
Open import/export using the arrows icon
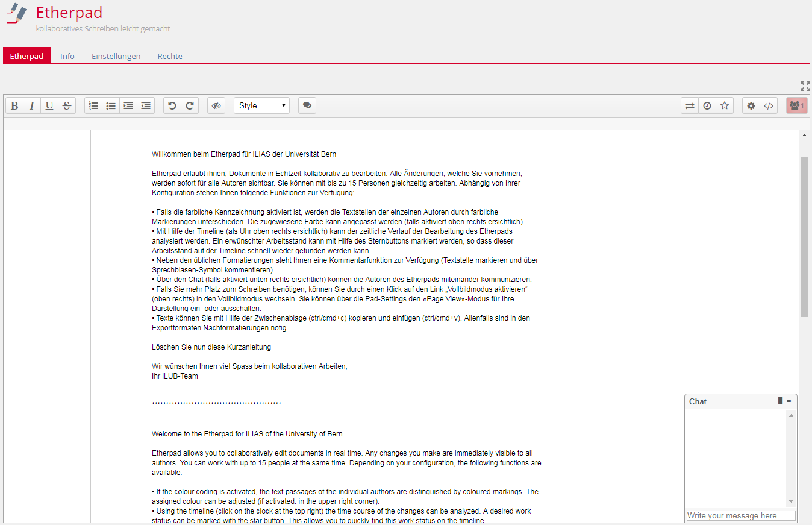coord(689,105)
